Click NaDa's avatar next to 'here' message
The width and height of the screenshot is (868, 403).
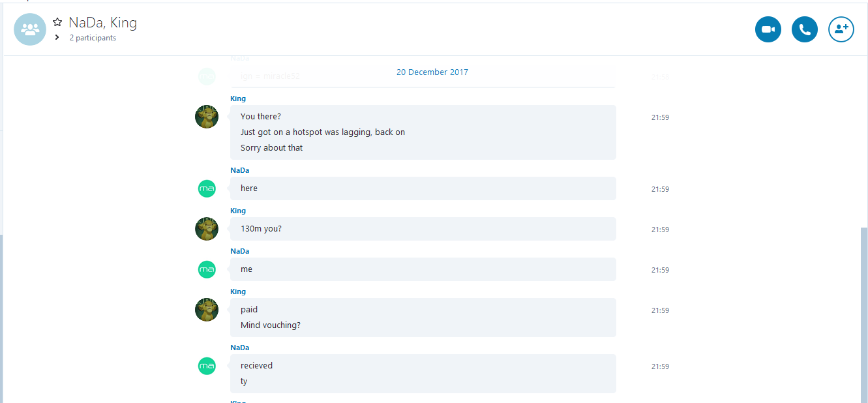coord(207,188)
